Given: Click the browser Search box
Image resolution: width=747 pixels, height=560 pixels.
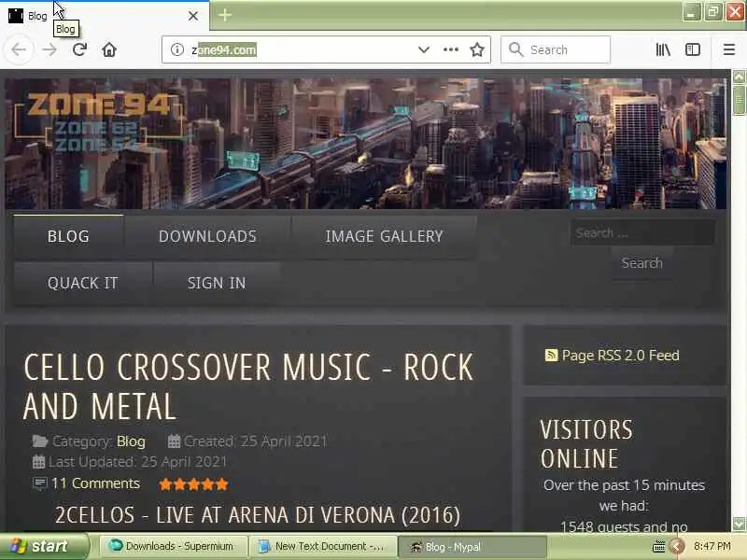Looking at the screenshot, I should pos(556,49).
